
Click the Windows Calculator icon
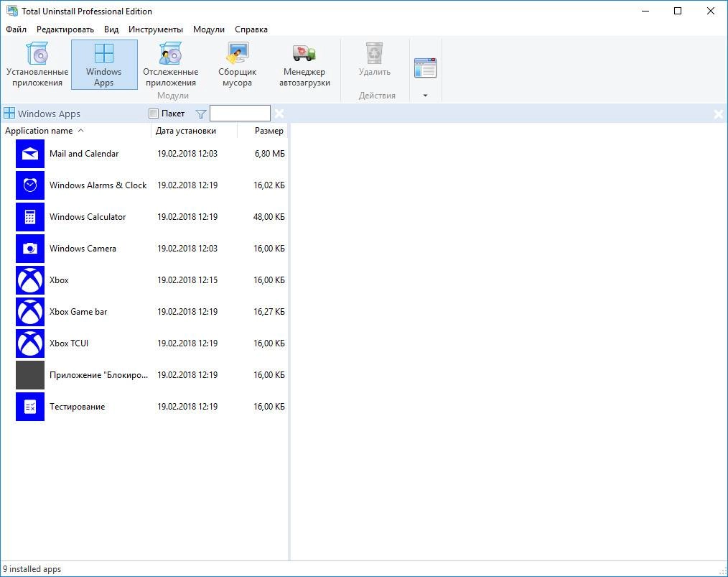pyautogui.click(x=30, y=217)
